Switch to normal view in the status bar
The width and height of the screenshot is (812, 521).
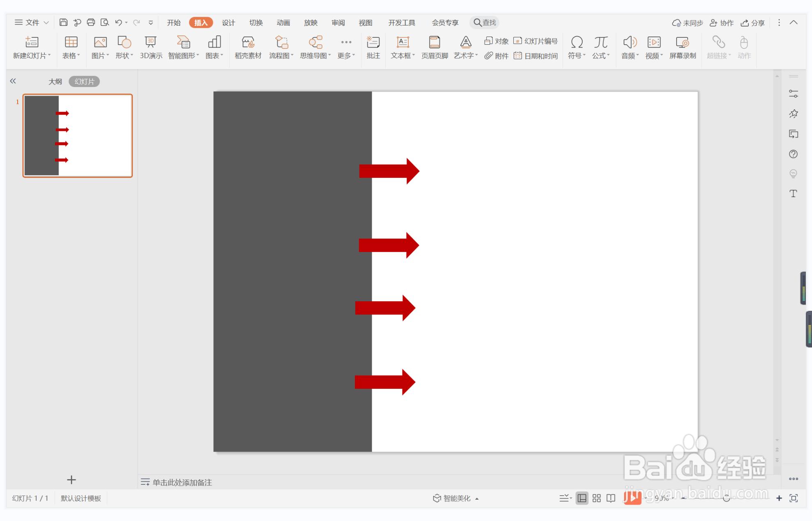[x=582, y=498]
